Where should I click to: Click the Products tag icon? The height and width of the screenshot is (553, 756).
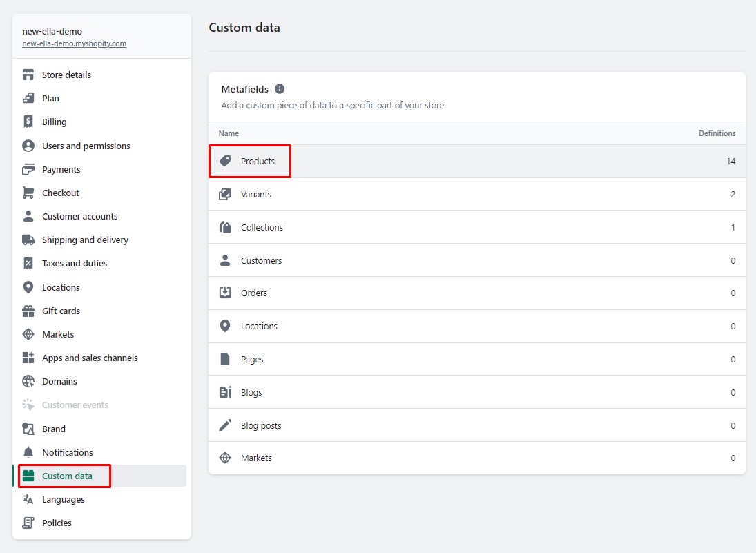(225, 161)
